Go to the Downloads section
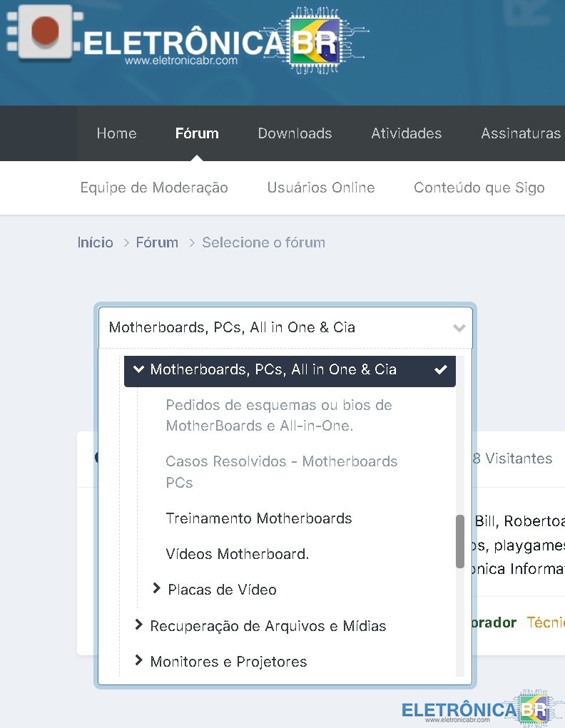565x728 pixels. pyautogui.click(x=295, y=133)
